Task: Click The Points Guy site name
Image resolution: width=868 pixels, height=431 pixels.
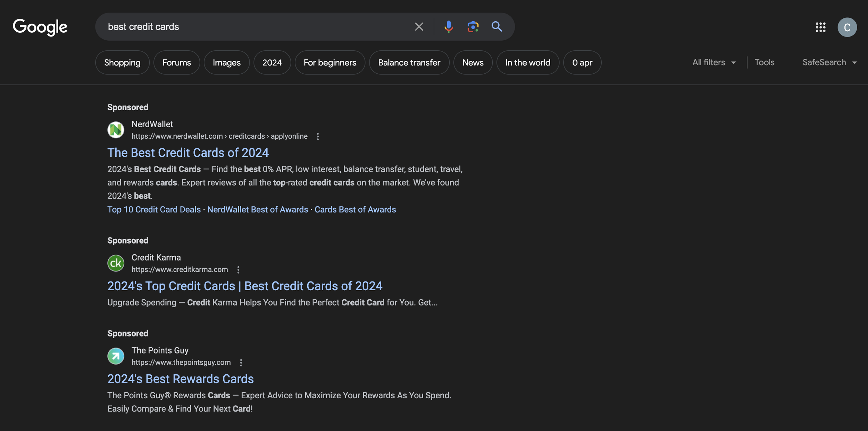Action: coord(160,350)
